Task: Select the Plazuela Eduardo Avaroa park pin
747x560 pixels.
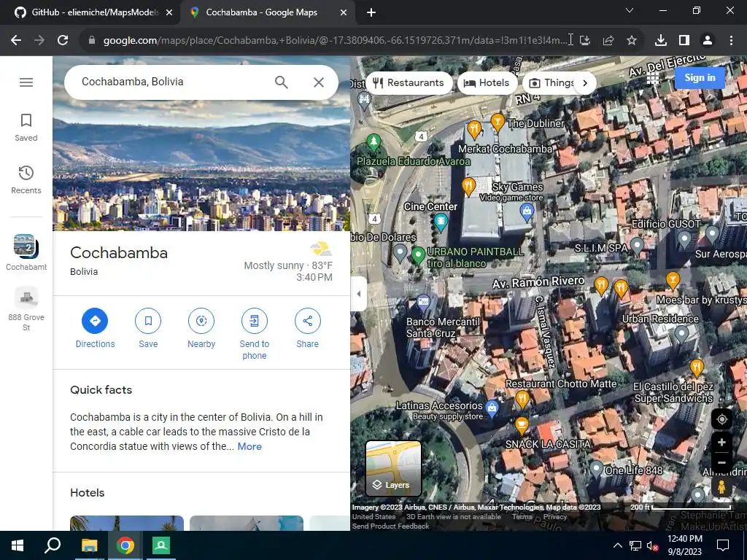Action: point(374,142)
